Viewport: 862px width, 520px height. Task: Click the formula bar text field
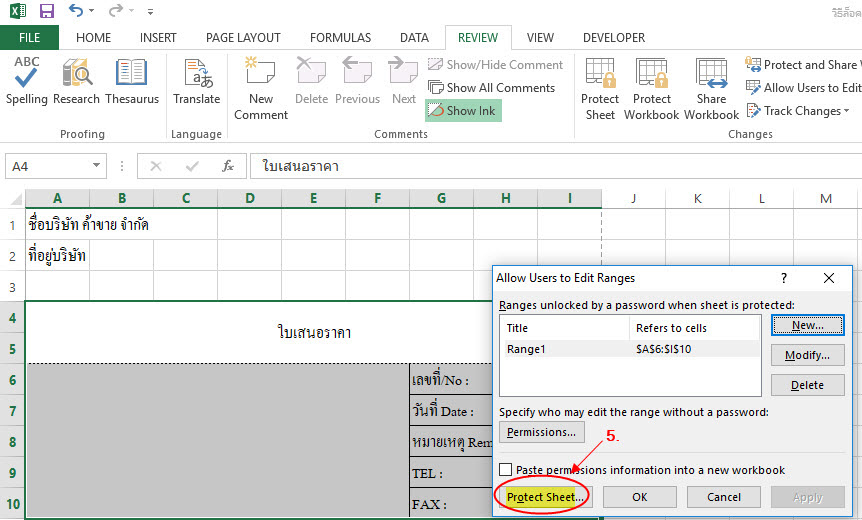tap(556, 166)
